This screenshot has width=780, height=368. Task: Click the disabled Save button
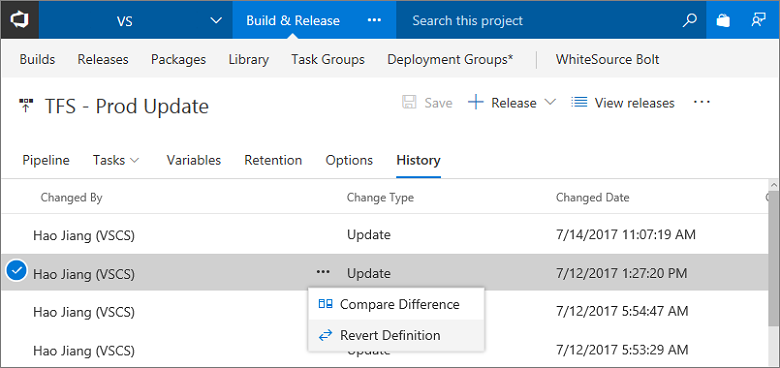coord(427,103)
